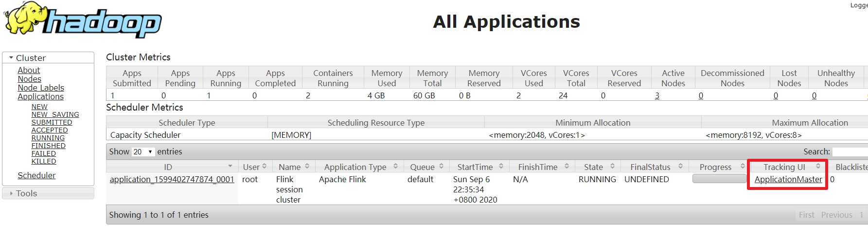
Task: Select the 'All Applications' page heading
Action: [506, 21]
